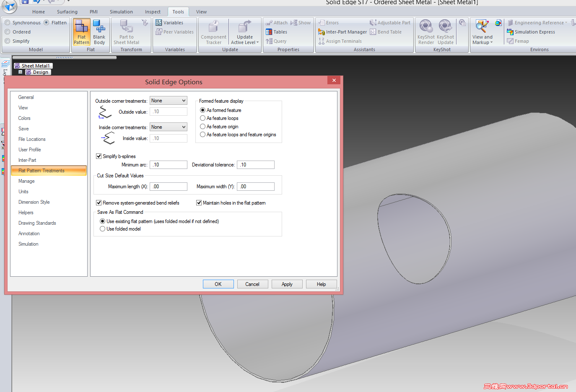Open Component Tracker
This screenshot has width=576, height=392.
[x=213, y=32]
